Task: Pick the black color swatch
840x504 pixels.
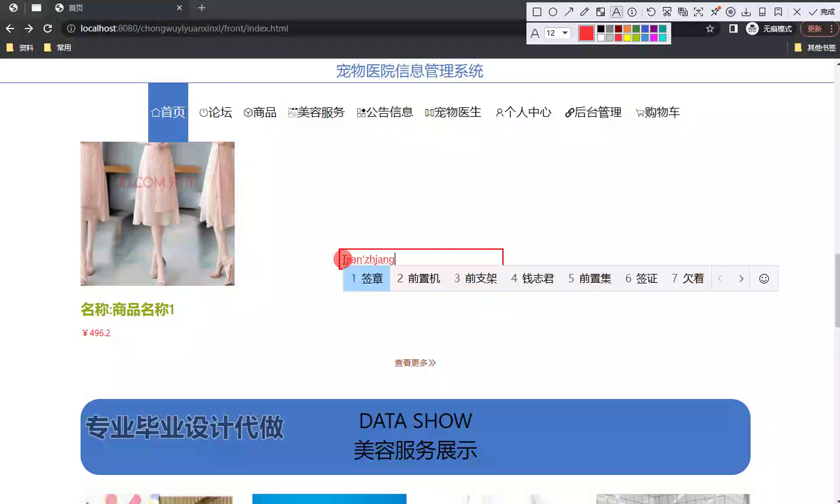Action: coord(601,29)
